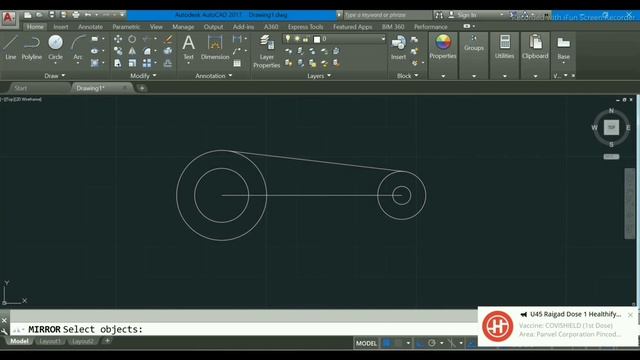Select the Polyline tool

(31, 47)
